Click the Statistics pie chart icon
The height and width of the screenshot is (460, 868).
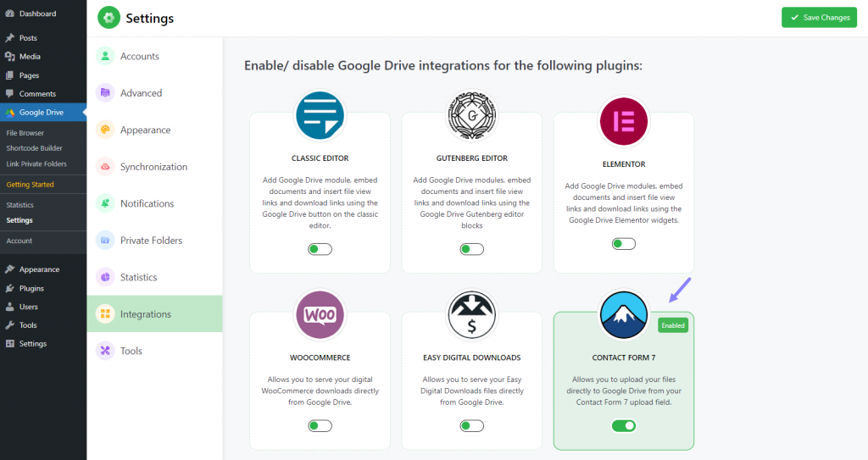pos(105,277)
